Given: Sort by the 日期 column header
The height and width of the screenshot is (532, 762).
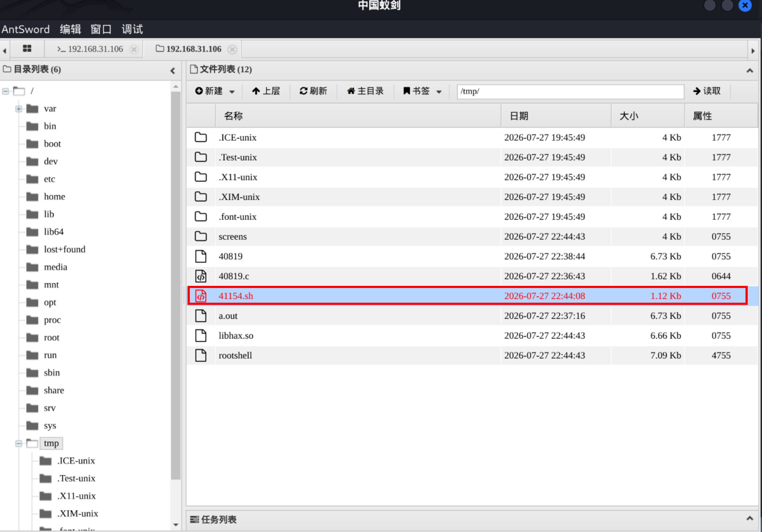Looking at the screenshot, I should tap(556, 116).
